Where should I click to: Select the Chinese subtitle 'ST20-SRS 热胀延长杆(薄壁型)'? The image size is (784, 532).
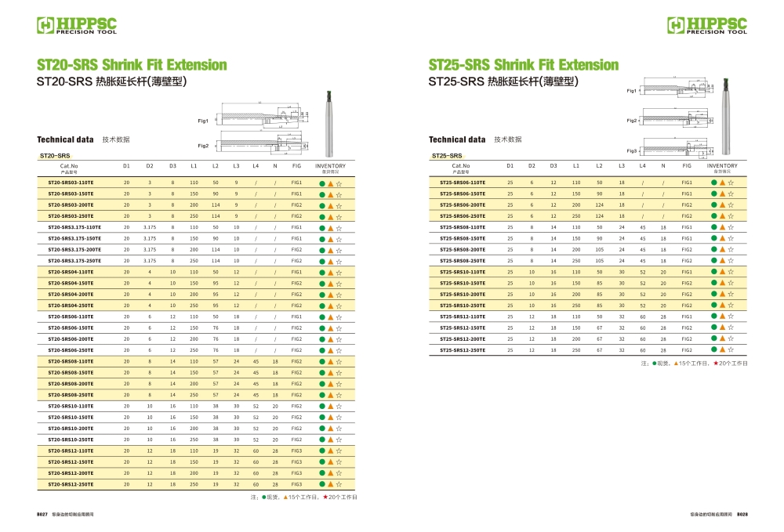(x=111, y=81)
